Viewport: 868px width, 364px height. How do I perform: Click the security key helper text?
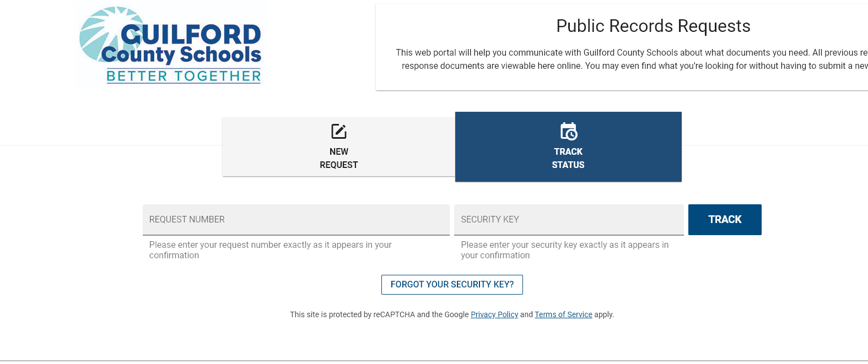(565, 250)
